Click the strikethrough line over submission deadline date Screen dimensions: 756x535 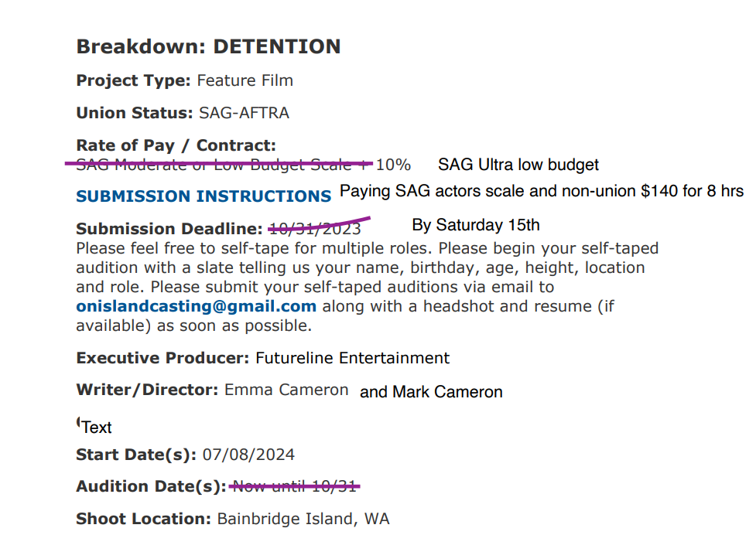click(x=319, y=225)
